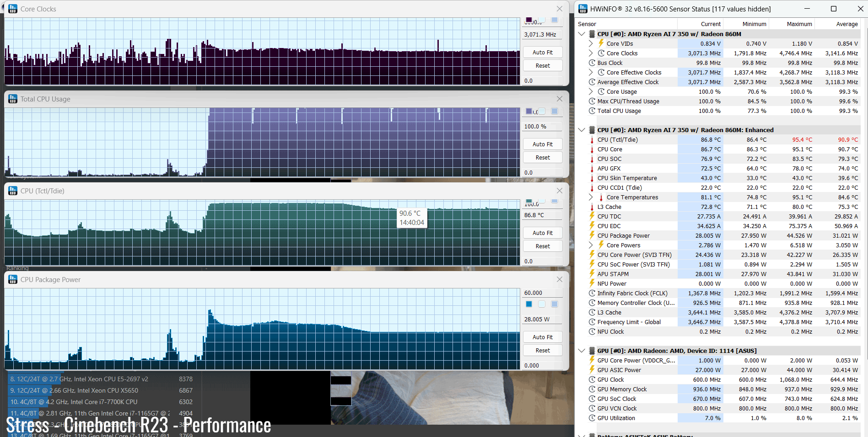This screenshot has height=437, width=868.
Task: Maximize the HWiNFO Sensor Status window
Action: (833, 9)
